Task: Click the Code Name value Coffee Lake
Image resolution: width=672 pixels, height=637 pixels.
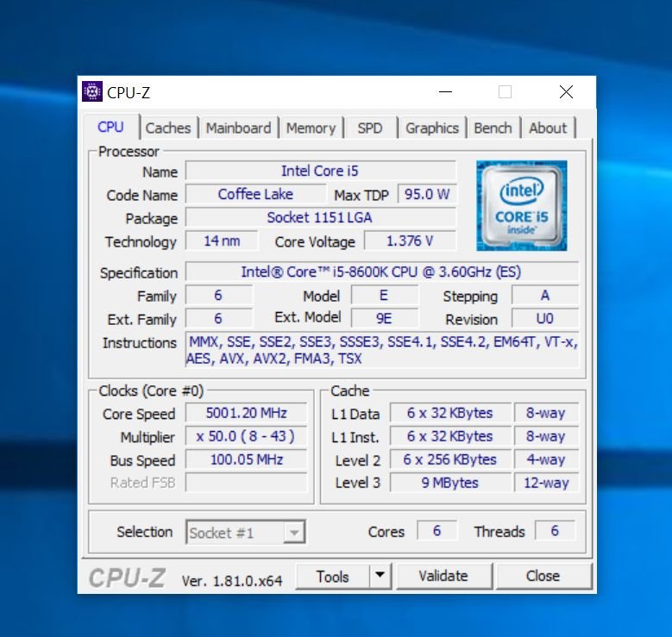Action: [x=255, y=194]
